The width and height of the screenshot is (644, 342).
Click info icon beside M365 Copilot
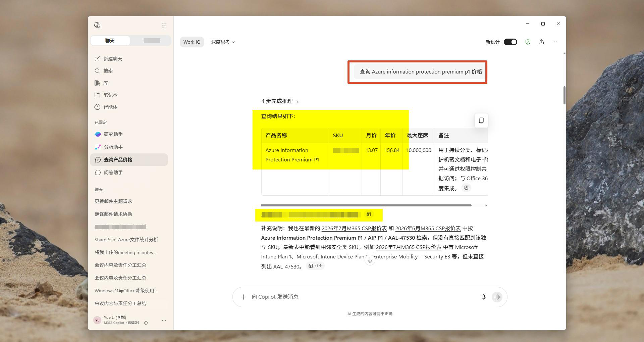pyautogui.click(x=146, y=323)
